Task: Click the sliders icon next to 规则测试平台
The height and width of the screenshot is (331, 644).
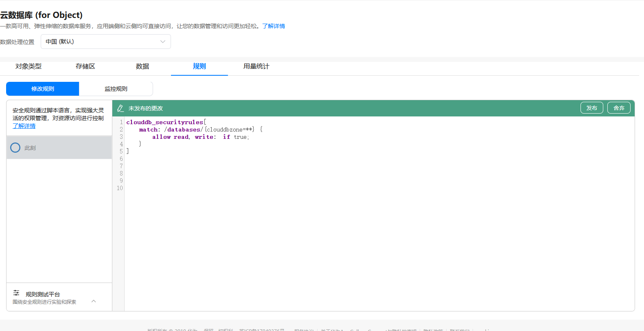Action: coord(16,293)
